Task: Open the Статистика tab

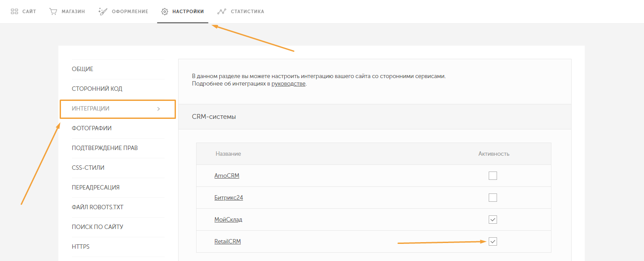Action: pyautogui.click(x=247, y=11)
